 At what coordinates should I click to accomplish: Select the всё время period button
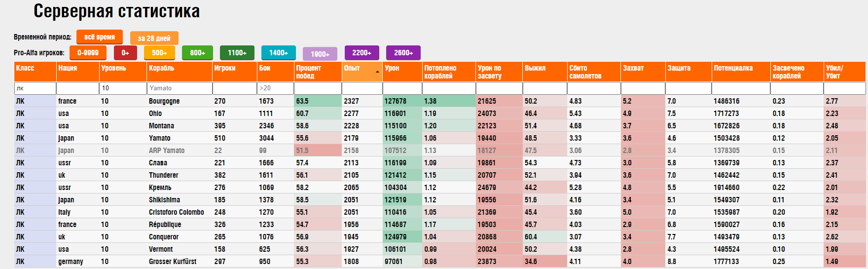point(100,37)
